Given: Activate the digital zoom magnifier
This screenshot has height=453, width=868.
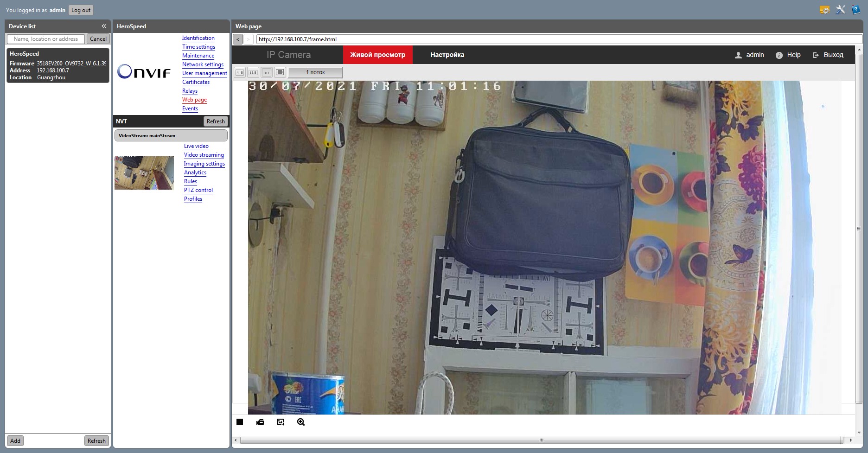Looking at the screenshot, I should click(x=301, y=422).
